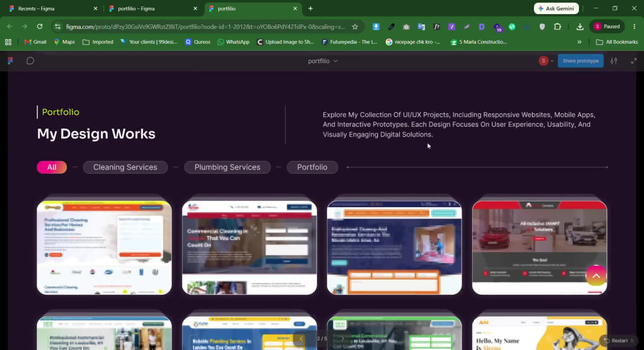Click the Chrome forward arrow

(x=24, y=26)
